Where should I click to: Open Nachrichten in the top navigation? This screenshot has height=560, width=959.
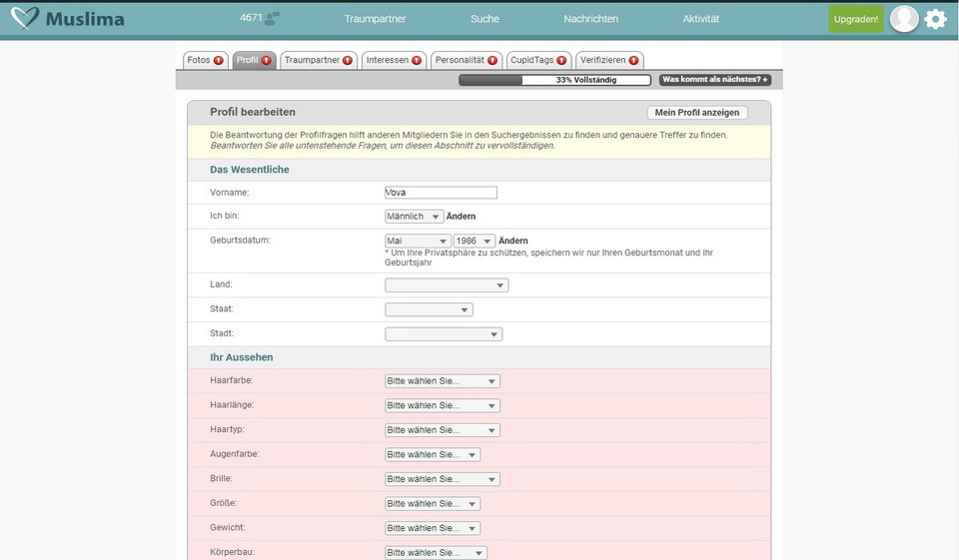[590, 19]
